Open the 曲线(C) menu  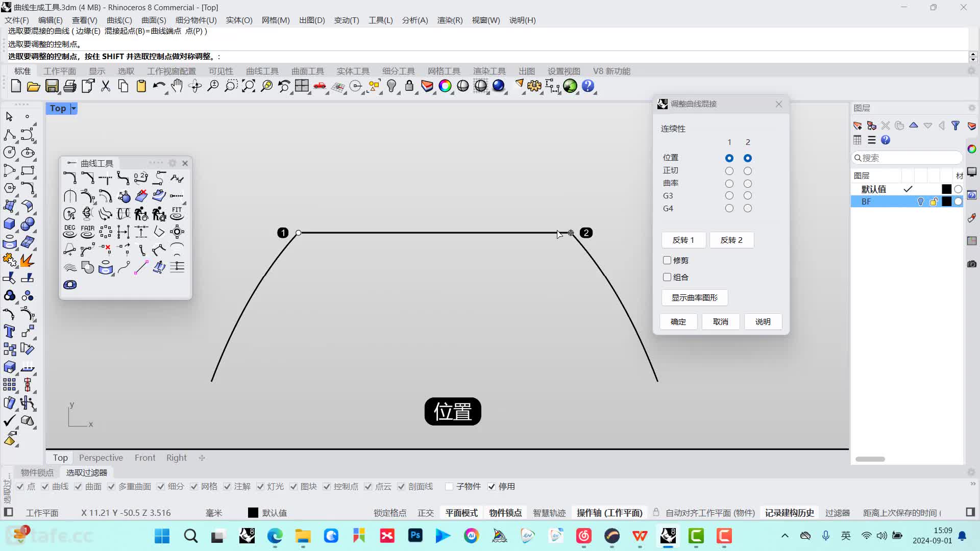tap(119, 20)
